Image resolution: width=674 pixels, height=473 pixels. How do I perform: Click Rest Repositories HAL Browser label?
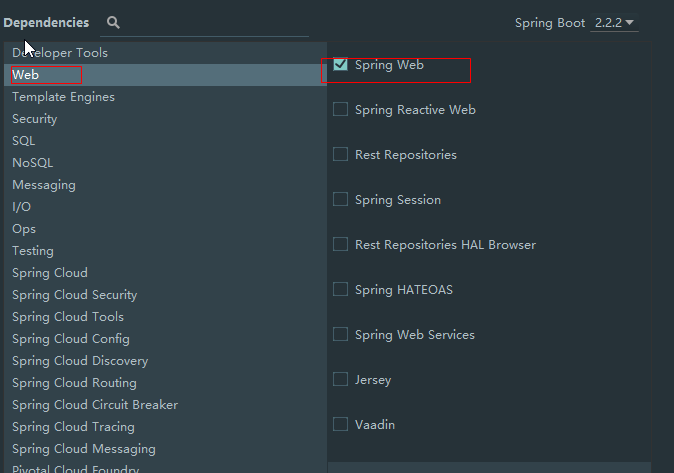pos(445,245)
